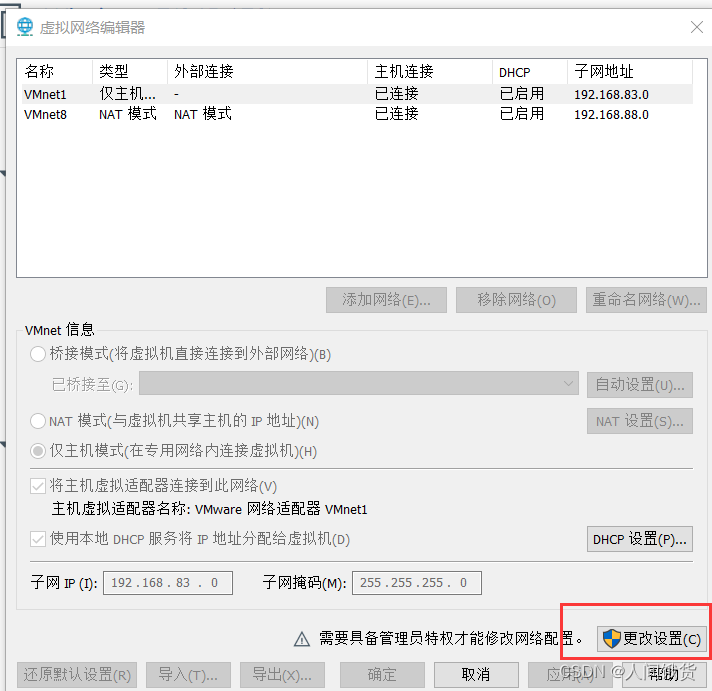Click the 取消 button
This screenshot has width=712, height=691.
click(x=476, y=675)
